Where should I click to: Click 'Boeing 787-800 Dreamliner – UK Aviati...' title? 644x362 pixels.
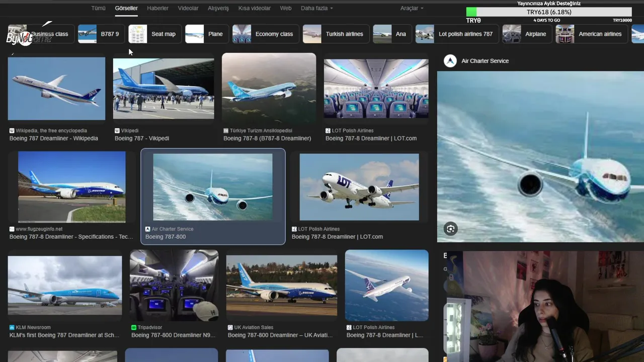[x=280, y=335]
